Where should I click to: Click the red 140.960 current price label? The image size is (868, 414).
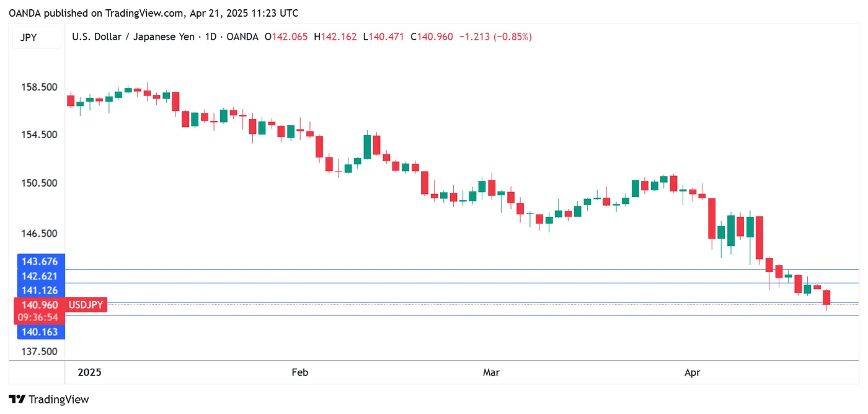(x=40, y=304)
